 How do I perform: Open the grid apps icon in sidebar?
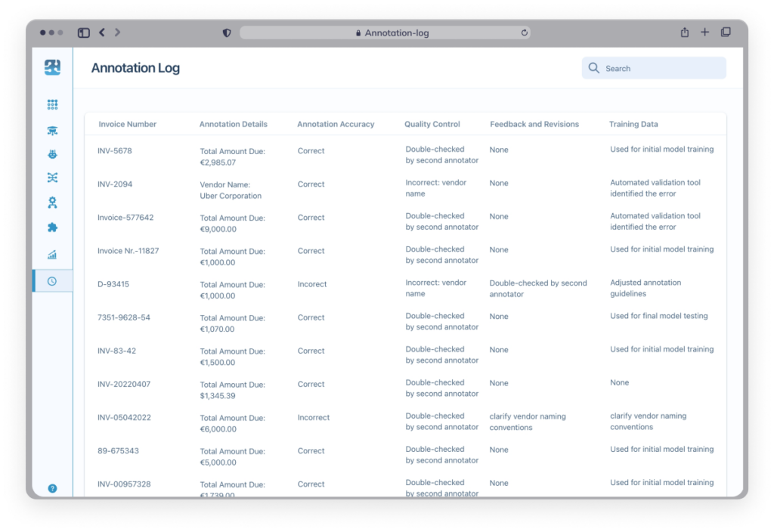click(52, 105)
